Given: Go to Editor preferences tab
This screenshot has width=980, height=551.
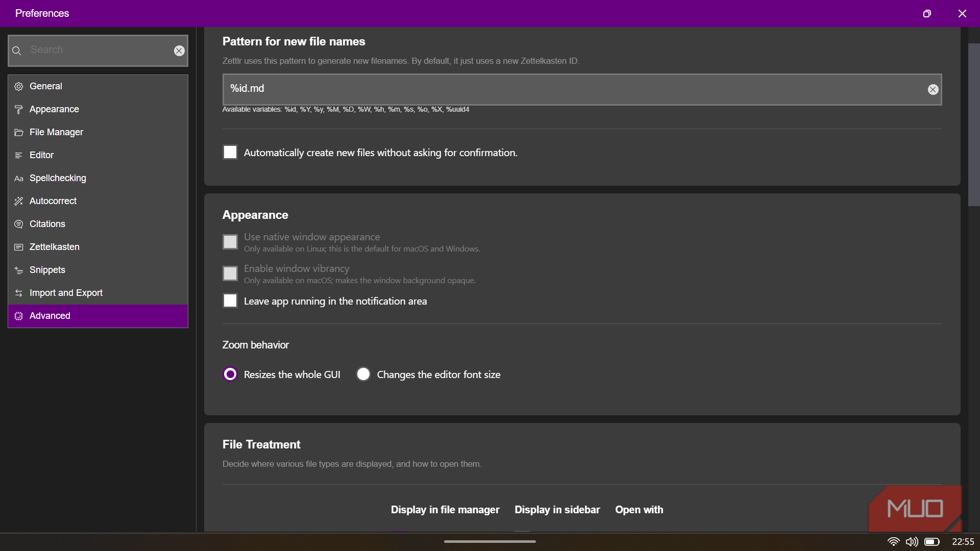Looking at the screenshot, I should [x=98, y=155].
